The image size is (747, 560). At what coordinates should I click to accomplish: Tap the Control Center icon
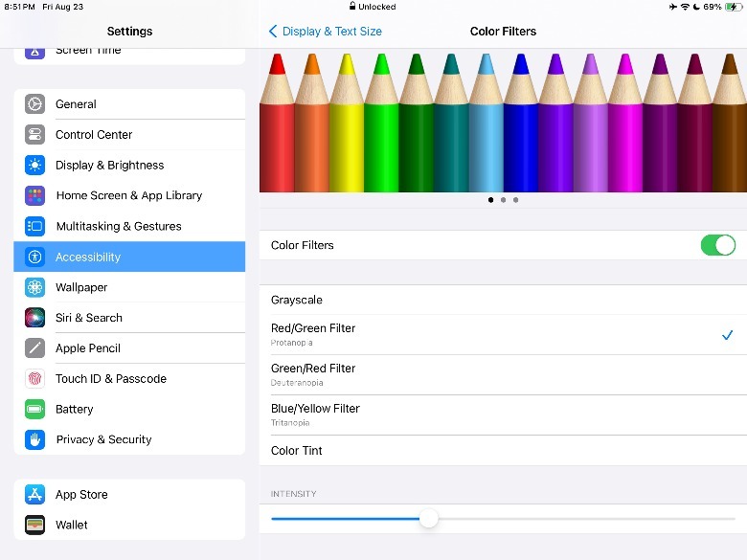[x=35, y=135]
